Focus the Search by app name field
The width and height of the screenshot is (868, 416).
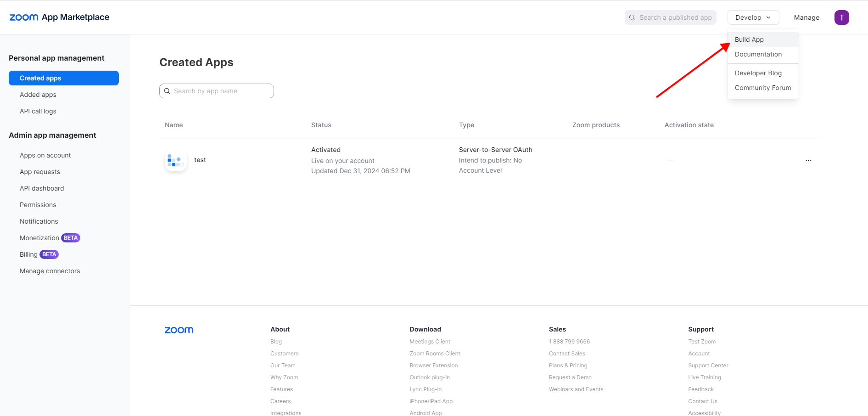pyautogui.click(x=217, y=91)
